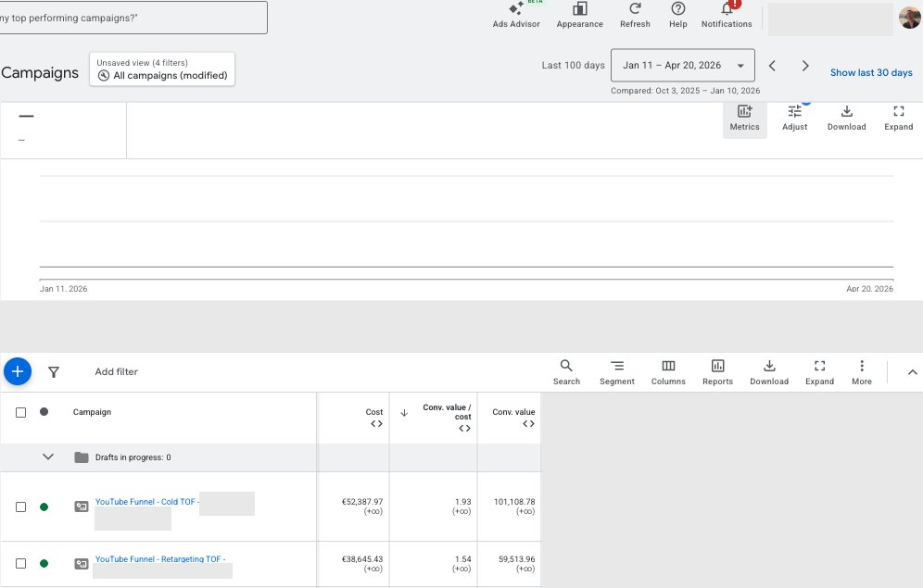Open YouTube Funnel - Retargeting TOF campaign
Image resolution: width=923 pixels, height=588 pixels.
coord(160,559)
